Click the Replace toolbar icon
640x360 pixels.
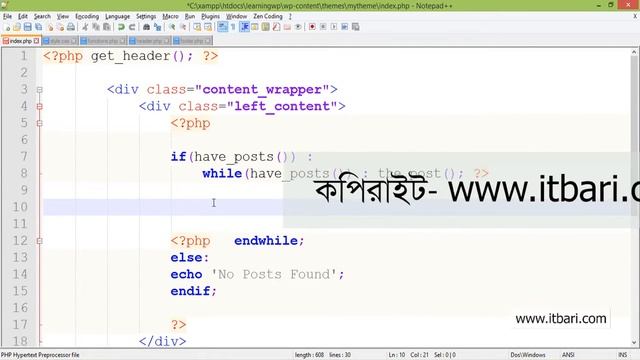pyautogui.click(x=157, y=27)
